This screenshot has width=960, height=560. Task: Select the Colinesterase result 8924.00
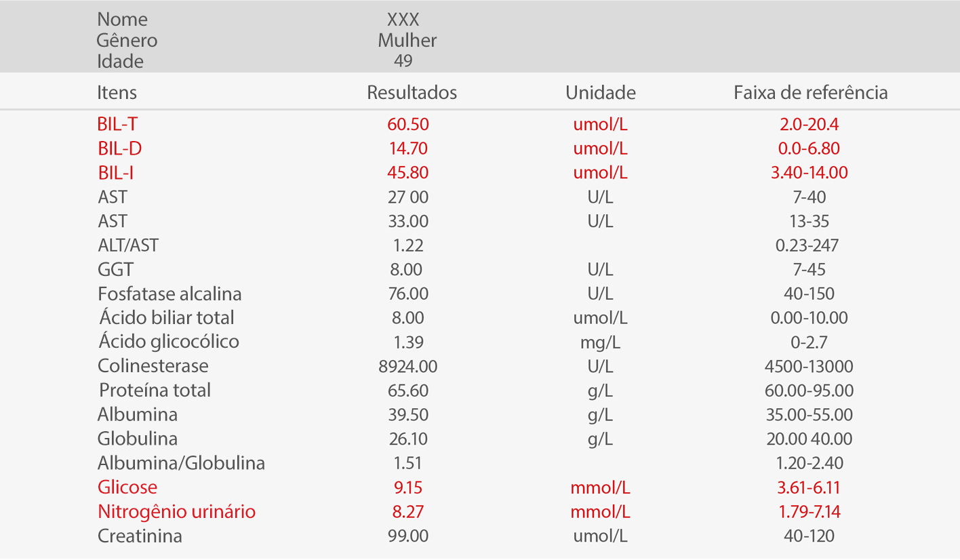[407, 367]
